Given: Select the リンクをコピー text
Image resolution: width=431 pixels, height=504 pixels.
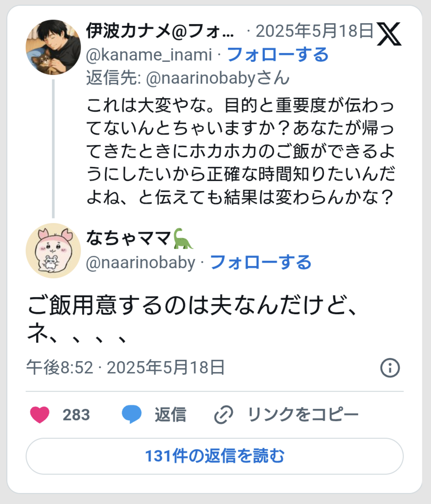Looking at the screenshot, I should pyautogui.click(x=303, y=414).
